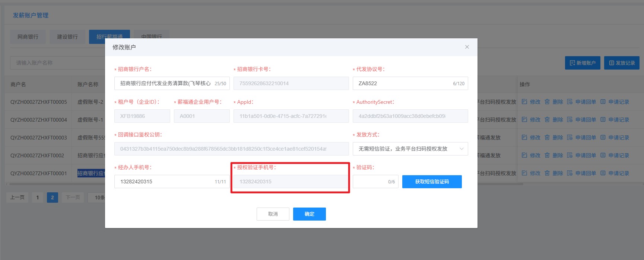Viewport: 644px width, 260px height.
Task: Click 申请回单 icon in QYZH00027ZHXFT0002 row
Action: (570, 155)
